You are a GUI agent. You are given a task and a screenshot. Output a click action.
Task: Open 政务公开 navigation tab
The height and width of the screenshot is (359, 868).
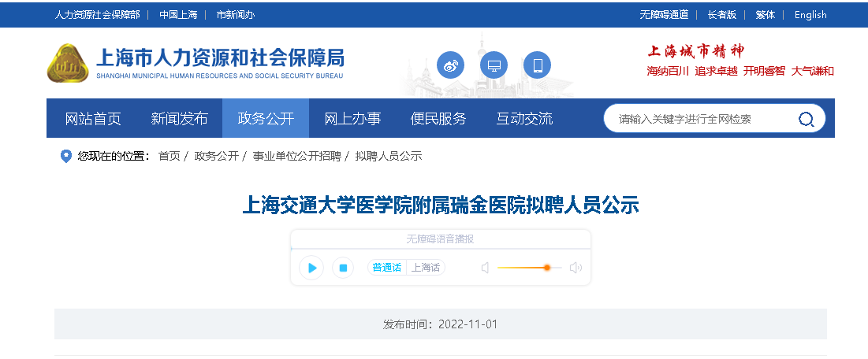click(x=266, y=118)
